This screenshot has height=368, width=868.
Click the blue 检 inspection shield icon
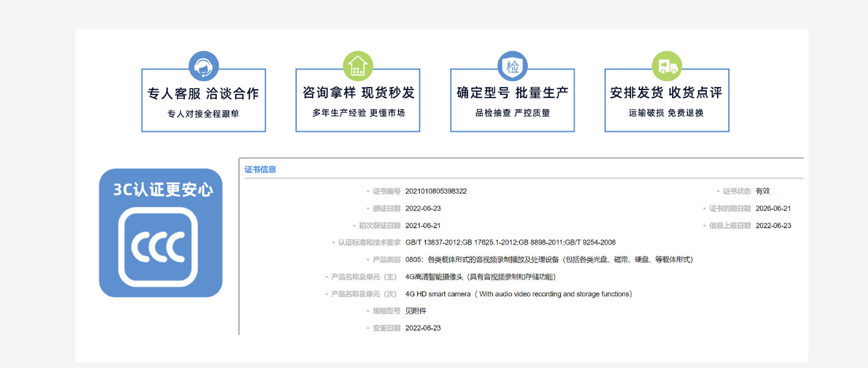click(512, 66)
